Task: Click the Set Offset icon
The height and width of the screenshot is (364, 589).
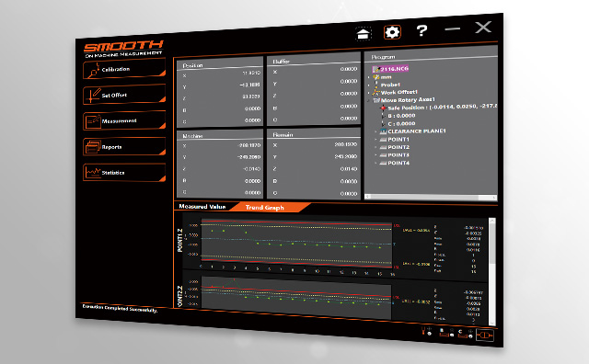Action: (x=92, y=96)
